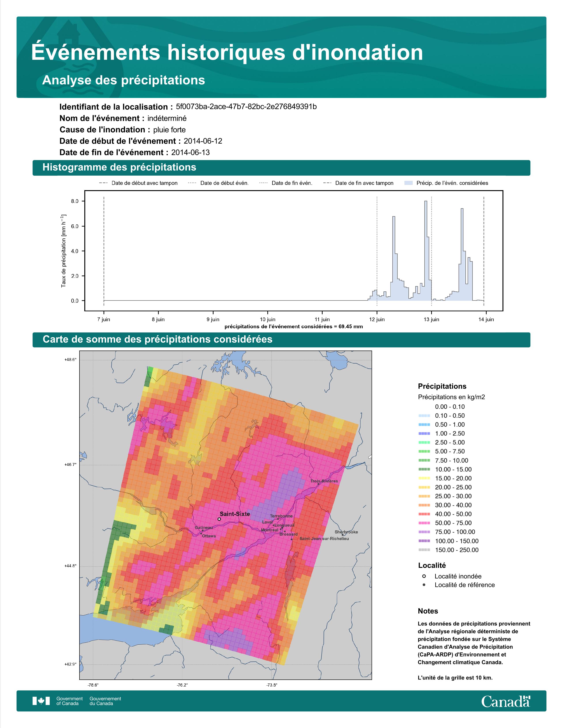Click the Montréal label on the map
This screenshot has width=563, height=728.
point(270,530)
